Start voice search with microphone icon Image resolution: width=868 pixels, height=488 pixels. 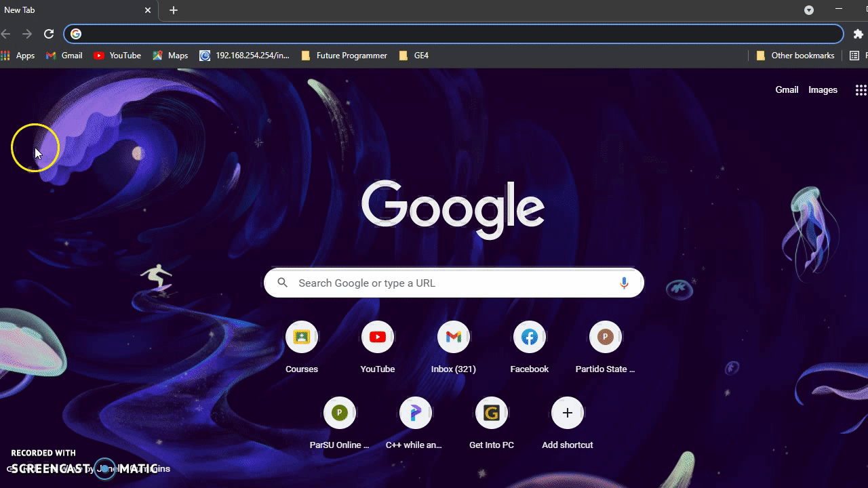624,283
